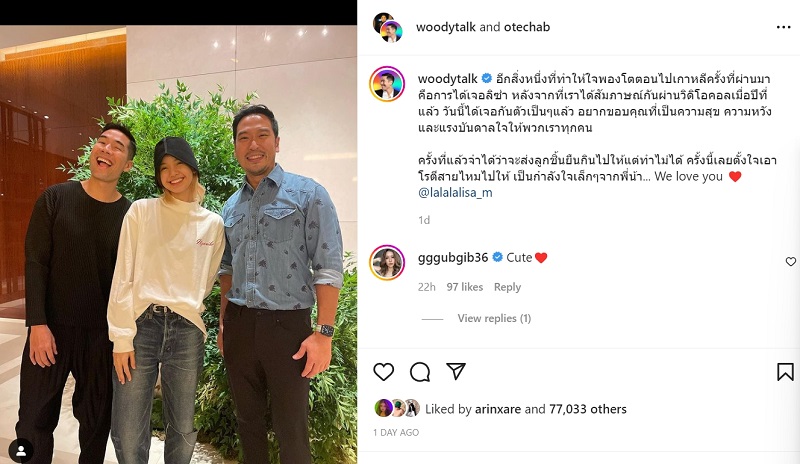The width and height of the screenshot is (800, 464).
Task: Like the post with the heart icon
Action: [x=383, y=372]
